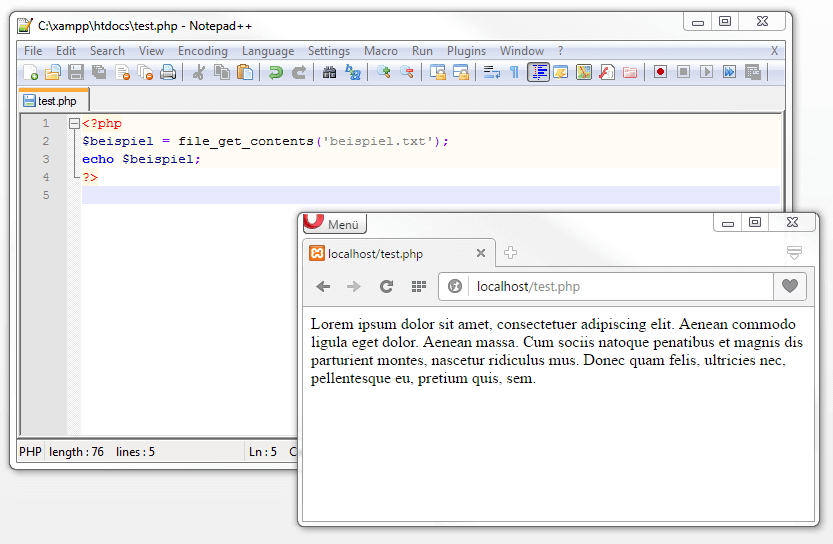The width and height of the screenshot is (833, 544).
Task: Toggle show all characters pilcrow icon
Action: (514, 72)
